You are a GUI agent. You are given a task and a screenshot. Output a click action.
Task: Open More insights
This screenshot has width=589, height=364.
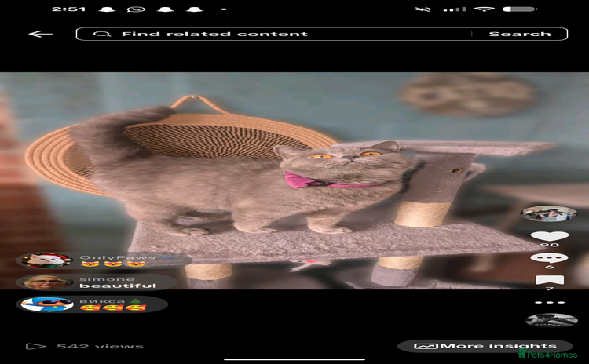485,346
